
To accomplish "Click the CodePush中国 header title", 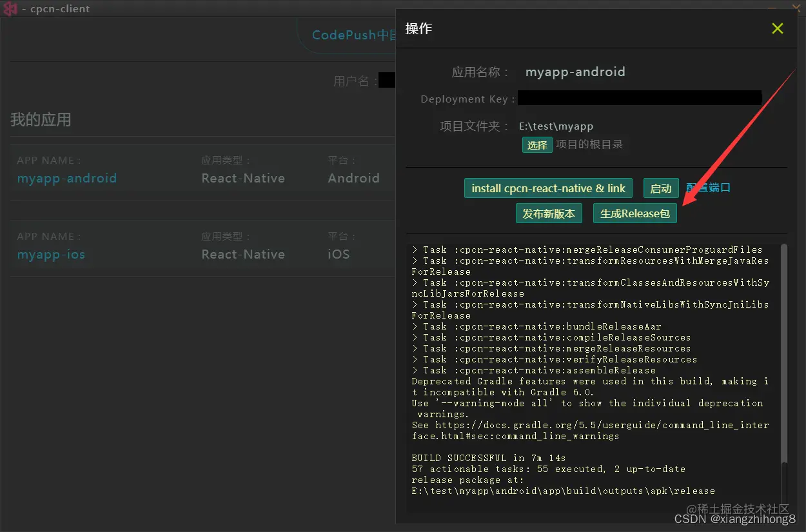I will click(x=353, y=35).
